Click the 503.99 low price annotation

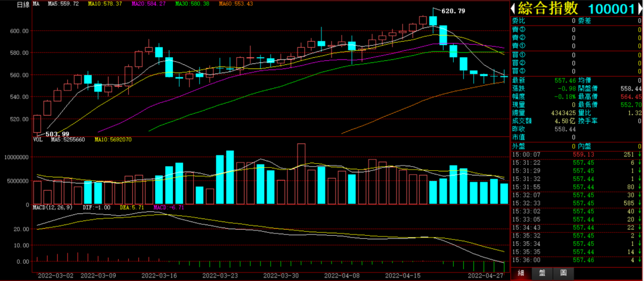pyautogui.click(x=57, y=134)
